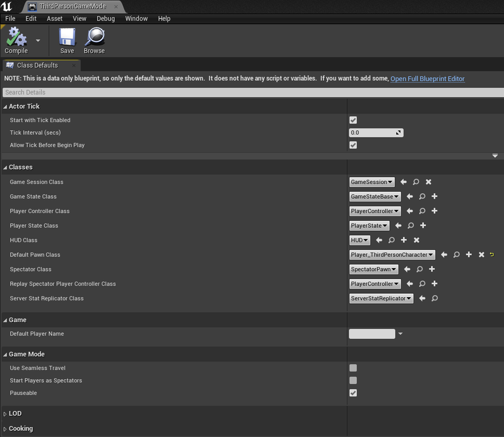The image size is (504, 437).
Task: Open the Debug menu
Action: [x=106, y=19]
